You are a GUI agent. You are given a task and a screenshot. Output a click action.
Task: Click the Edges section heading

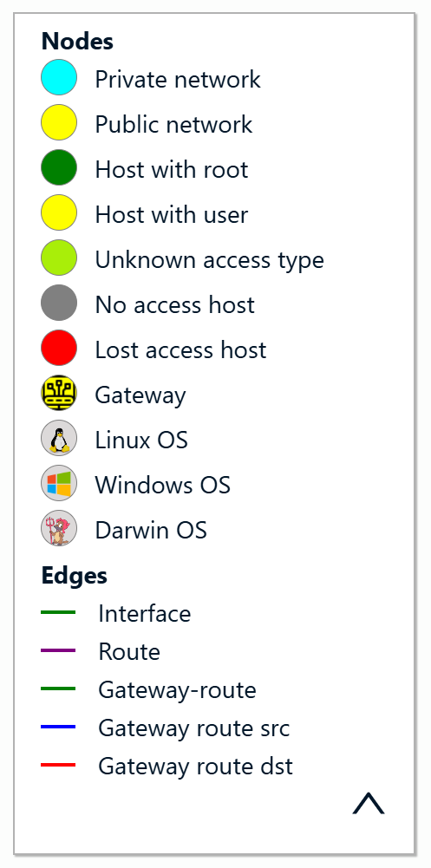(74, 576)
